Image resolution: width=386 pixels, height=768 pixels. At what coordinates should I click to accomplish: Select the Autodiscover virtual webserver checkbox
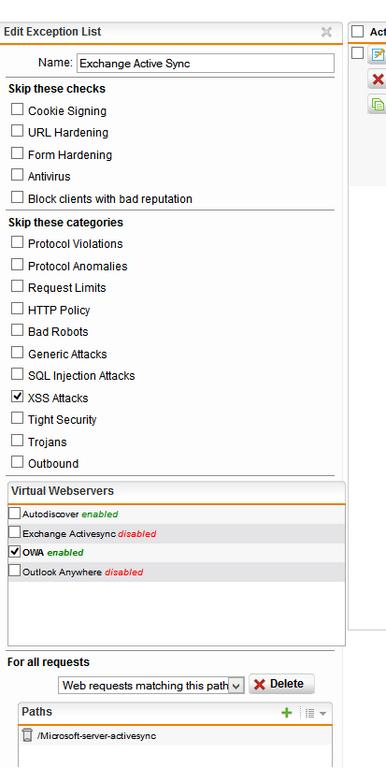(15, 513)
